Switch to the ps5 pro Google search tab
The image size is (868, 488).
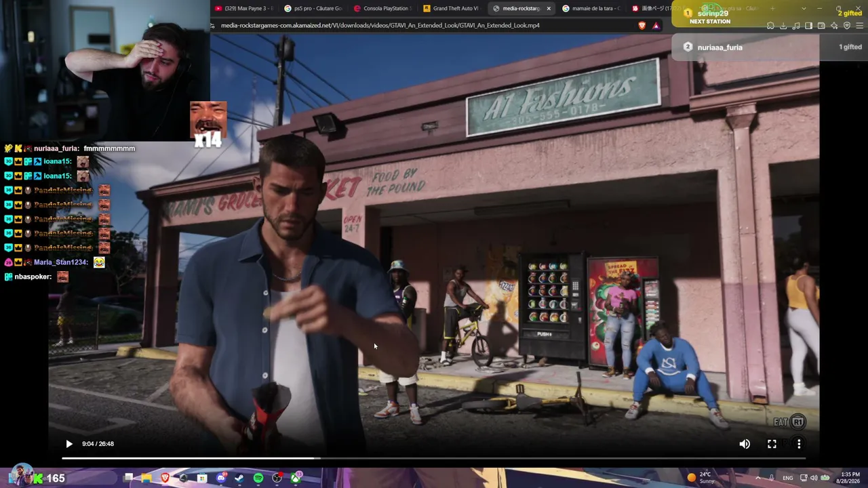[x=315, y=8]
